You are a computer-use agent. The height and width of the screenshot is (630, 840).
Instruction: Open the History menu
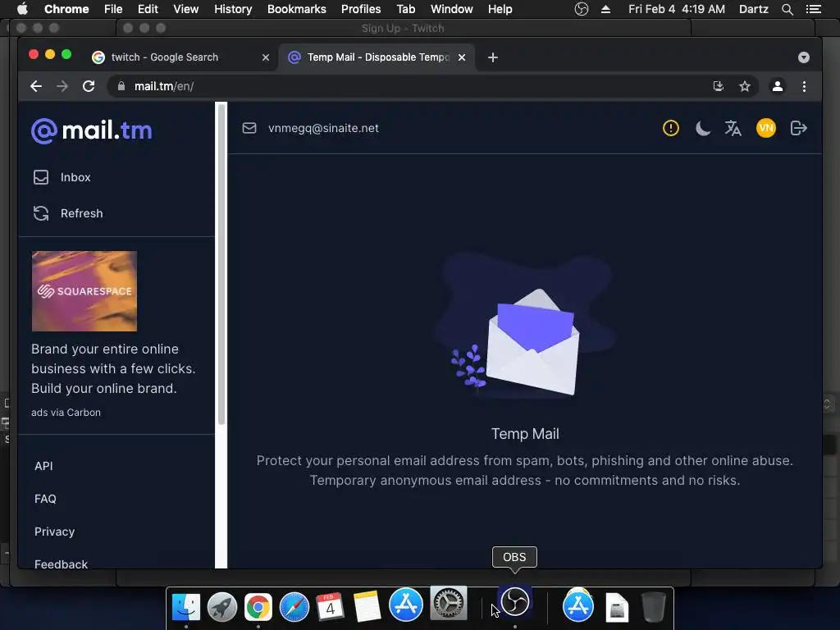(x=233, y=9)
